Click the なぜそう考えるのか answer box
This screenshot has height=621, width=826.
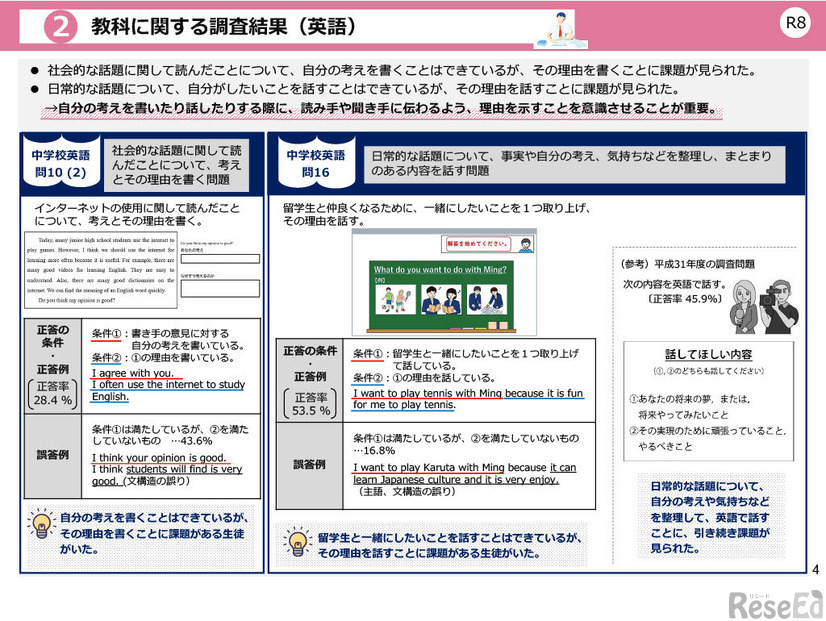click(220, 289)
